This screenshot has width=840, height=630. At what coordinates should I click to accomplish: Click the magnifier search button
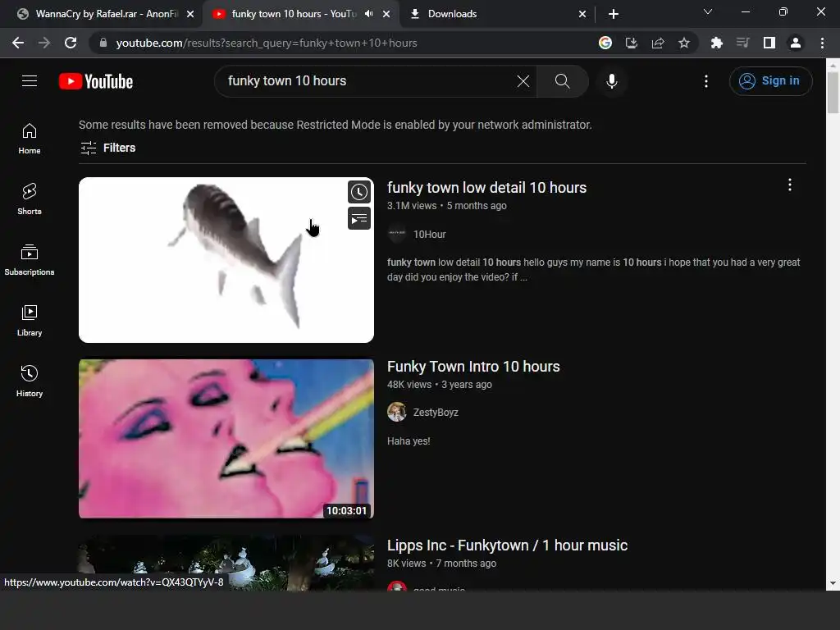pyautogui.click(x=562, y=81)
